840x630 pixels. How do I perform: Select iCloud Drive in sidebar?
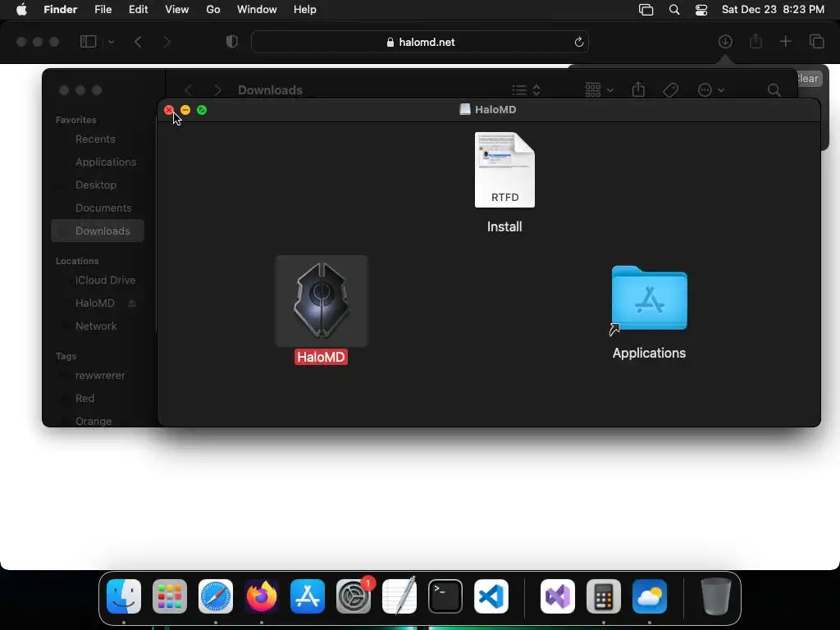pos(98,281)
